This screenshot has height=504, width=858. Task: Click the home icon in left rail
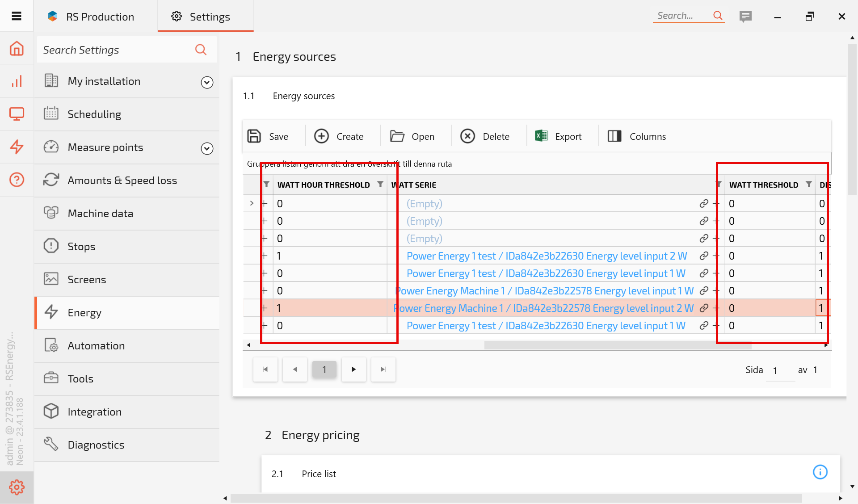tap(17, 48)
